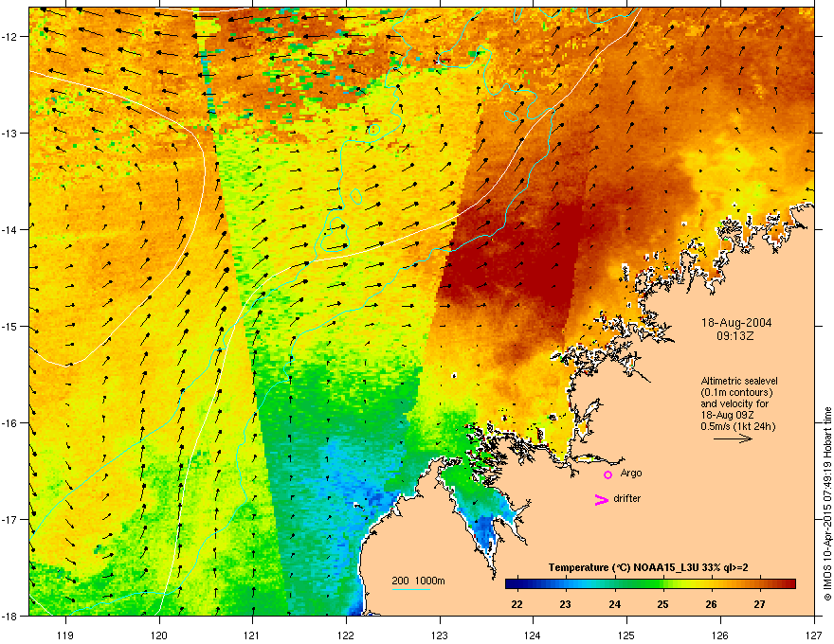Click the magenta Argo circle legend marker
This screenshot has width=834, height=644.
point(607,474)
